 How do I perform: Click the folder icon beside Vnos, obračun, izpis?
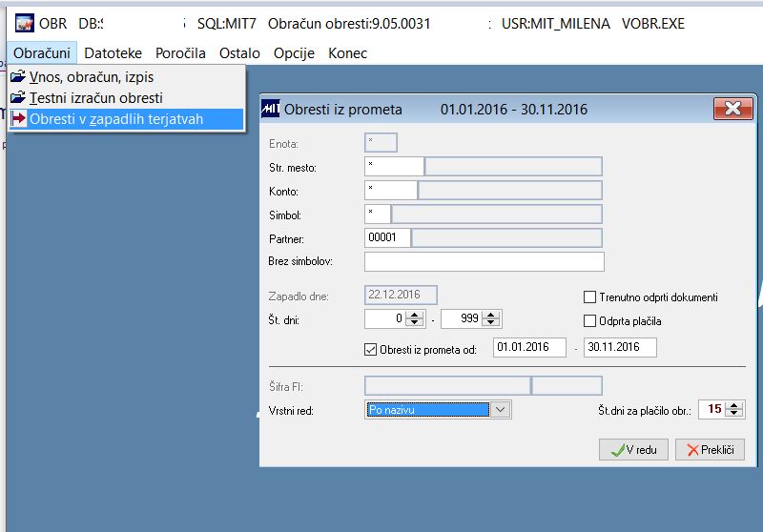pyautogui.click(x=18, y=76)
